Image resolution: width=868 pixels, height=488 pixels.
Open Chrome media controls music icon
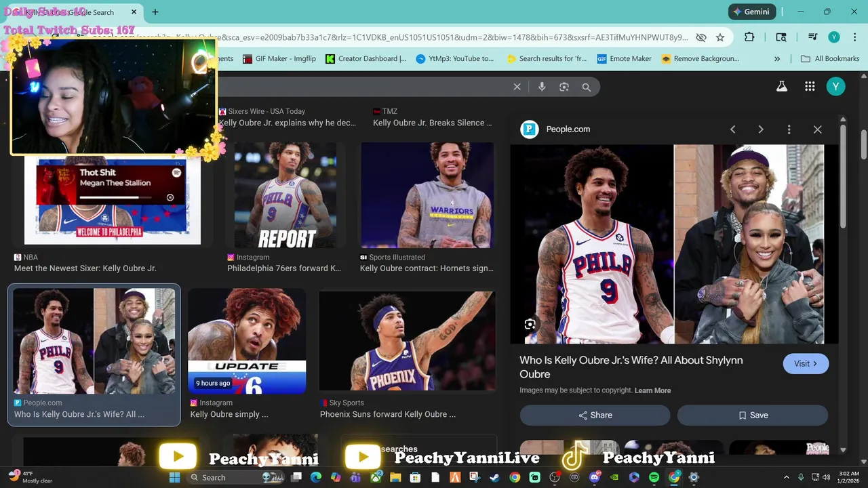(x=812, y=37)
